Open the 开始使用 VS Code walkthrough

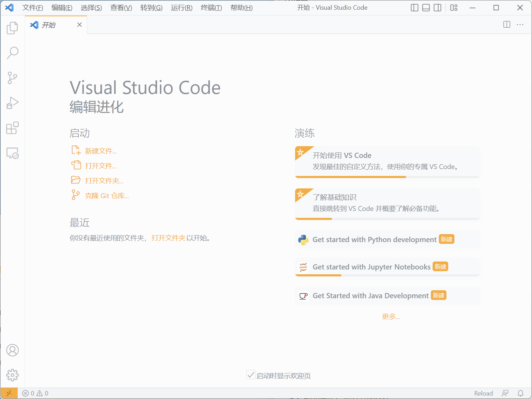[x=387, y=162]
